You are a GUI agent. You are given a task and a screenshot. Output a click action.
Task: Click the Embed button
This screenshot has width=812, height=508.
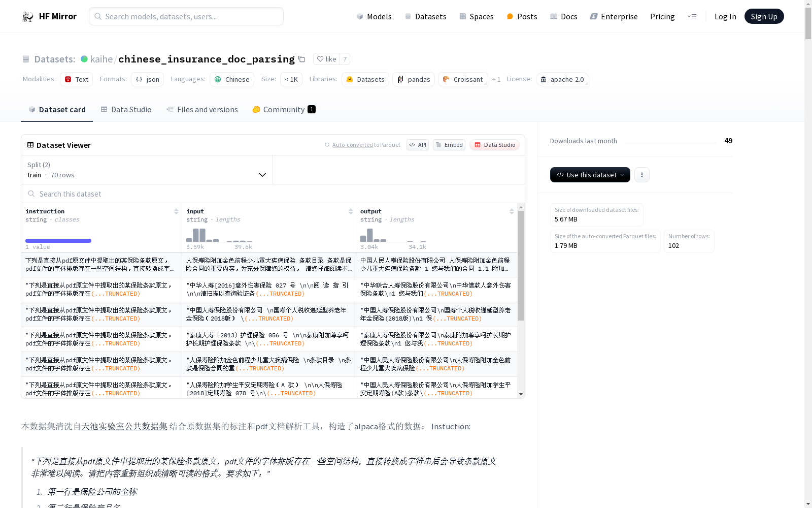coord(449,145)
